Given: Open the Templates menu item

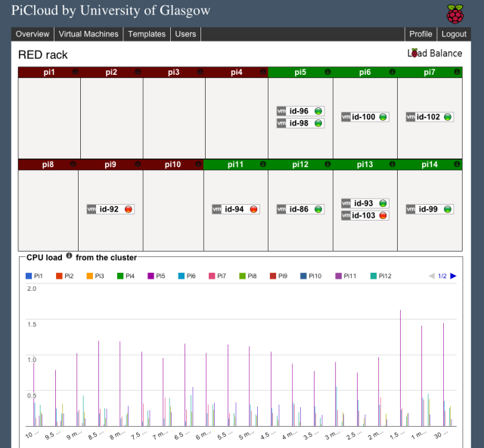Looking at the screenshot, I should (x=147, y=34).
